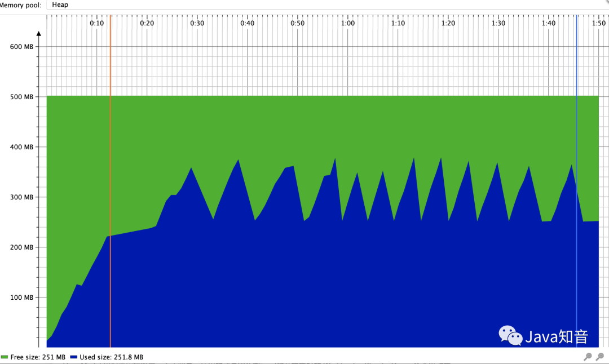The width and height of the screenshot is (609, 364).
Task: Click the 600 MB axis label
Action: tap(21, 47)
